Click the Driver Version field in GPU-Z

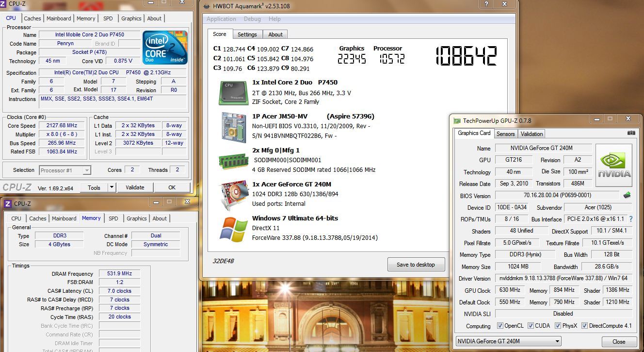(x=563, y=278)
